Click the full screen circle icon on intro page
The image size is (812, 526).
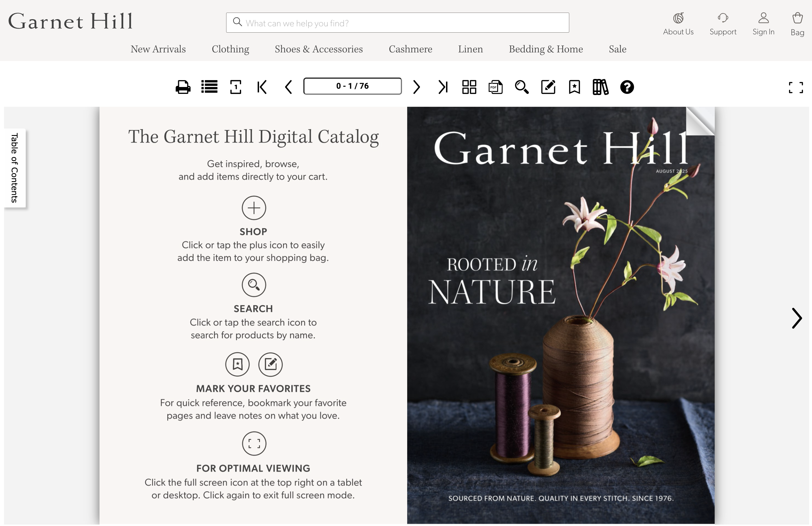pos(254,444)
